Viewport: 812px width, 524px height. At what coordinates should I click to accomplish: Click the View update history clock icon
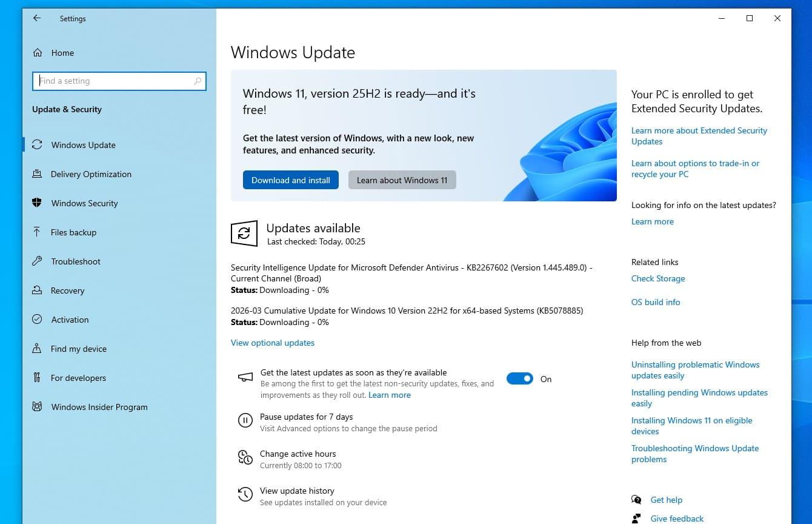tap(245, 494)
